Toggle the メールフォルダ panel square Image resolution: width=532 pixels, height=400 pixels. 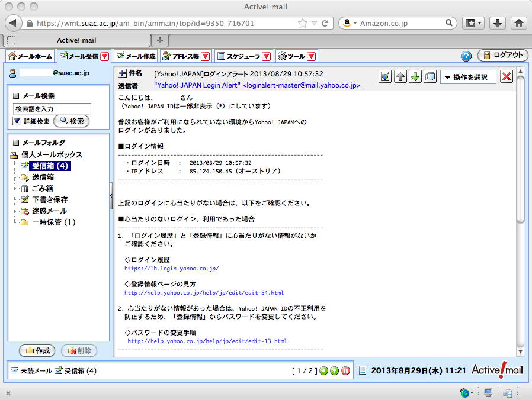pos(16,143)
